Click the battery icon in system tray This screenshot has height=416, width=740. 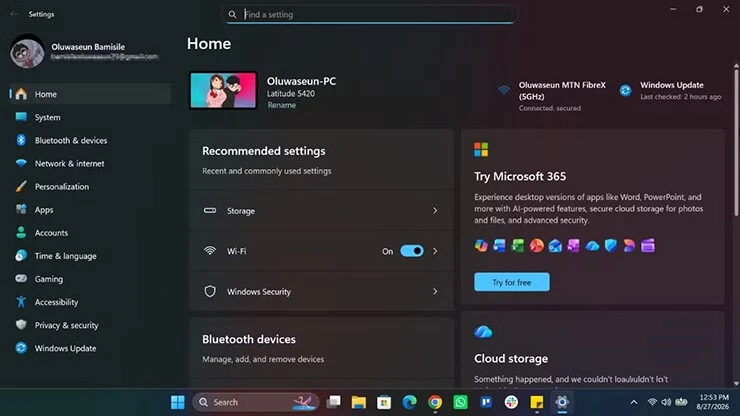tap(681, 402)
